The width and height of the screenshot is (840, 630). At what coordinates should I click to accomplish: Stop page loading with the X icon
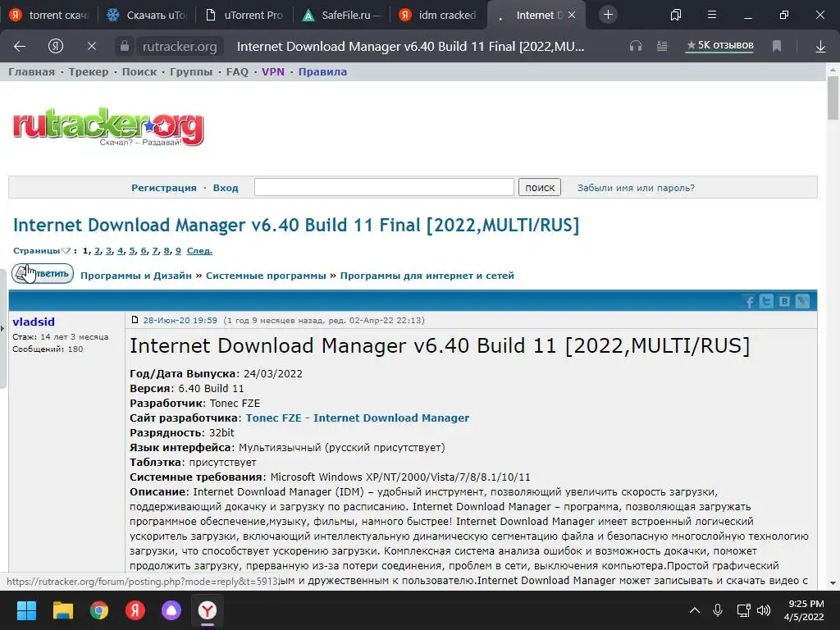point(92,47)
